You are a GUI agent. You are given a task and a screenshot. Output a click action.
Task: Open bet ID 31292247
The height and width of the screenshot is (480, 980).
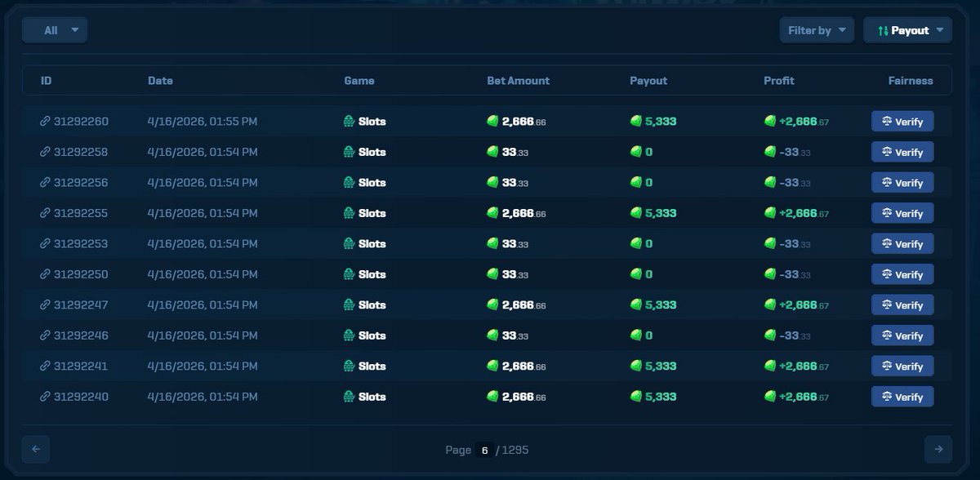[81, 305]
